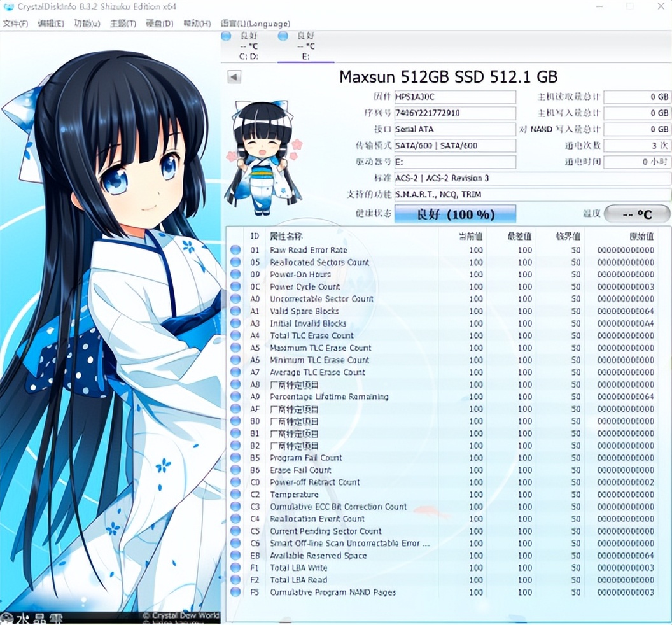672x625 pixels.
Task: Click the serial number field 7406Y221772910
Action: point(454,113)
